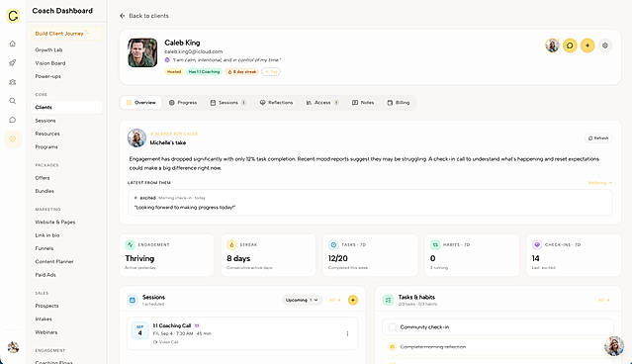Image resolution: width=632 pixels, height=364 pixels.
Task: Click the yellow add session plus button
Action: coord(353,300)
